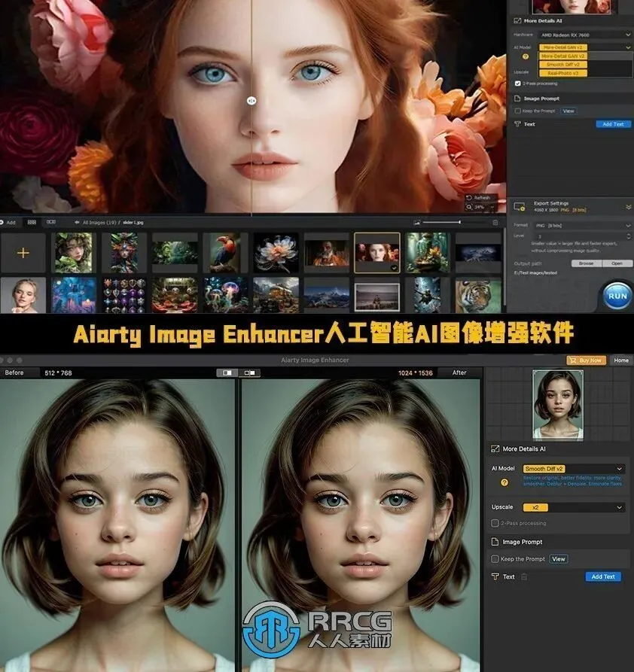Click the small picture icon beside thumbnail slider

coord(416,223)
